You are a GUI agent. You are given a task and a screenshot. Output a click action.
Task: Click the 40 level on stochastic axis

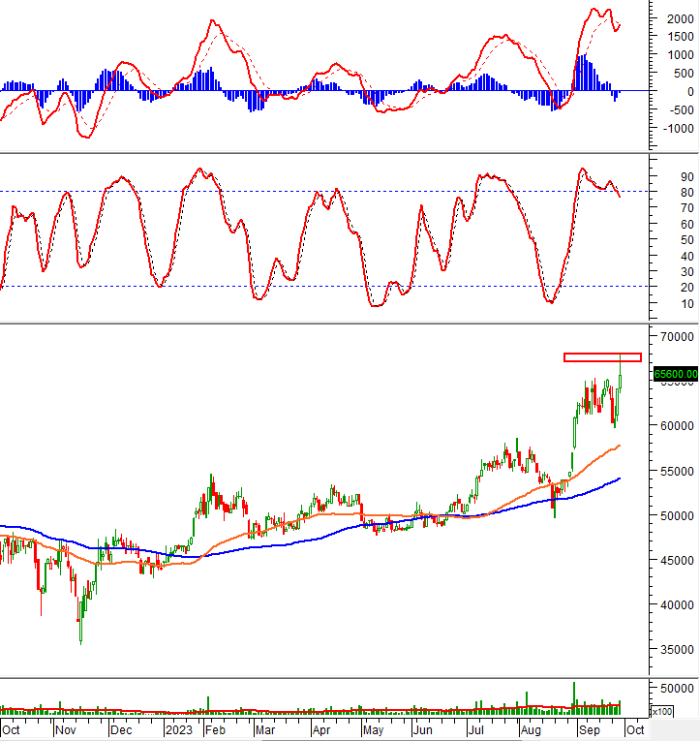click(686, 256)
